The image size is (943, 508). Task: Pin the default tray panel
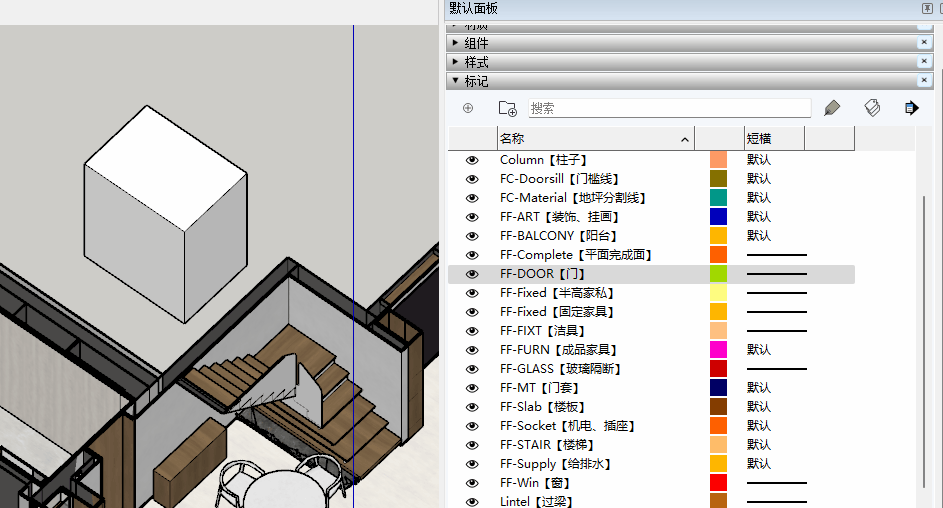click(926, 8)
